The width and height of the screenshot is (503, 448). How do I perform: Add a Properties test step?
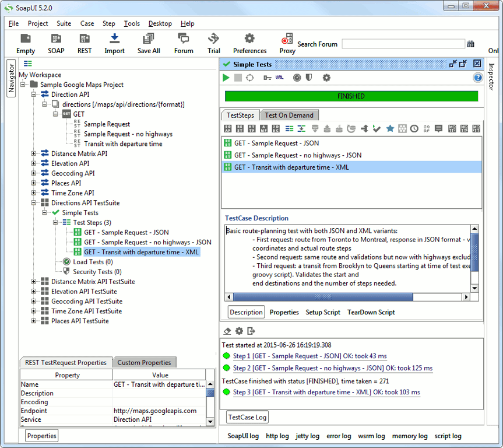click(289, 129)
